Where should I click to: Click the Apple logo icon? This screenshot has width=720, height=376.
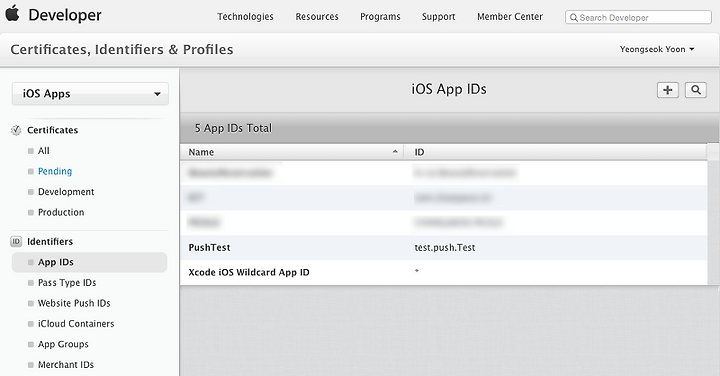click(12, 13)
